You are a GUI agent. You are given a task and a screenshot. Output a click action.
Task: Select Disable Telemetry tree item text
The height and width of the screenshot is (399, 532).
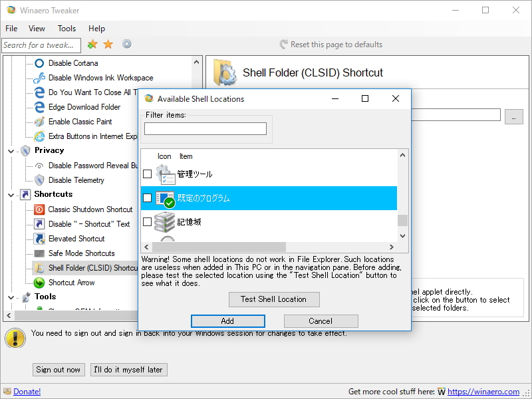point(76,180)
